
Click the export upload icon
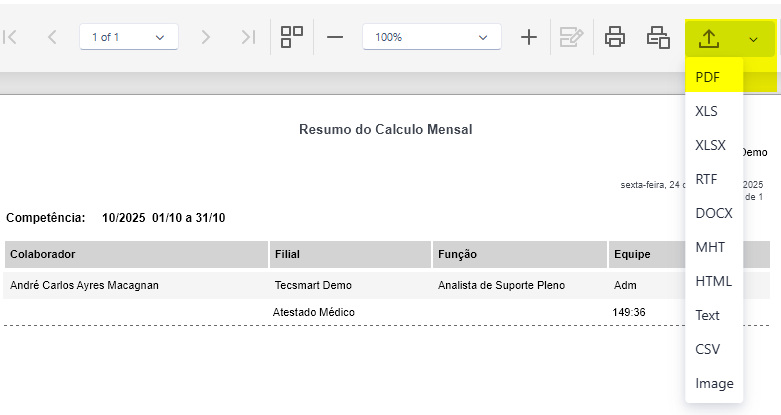[x=709, y=38]
